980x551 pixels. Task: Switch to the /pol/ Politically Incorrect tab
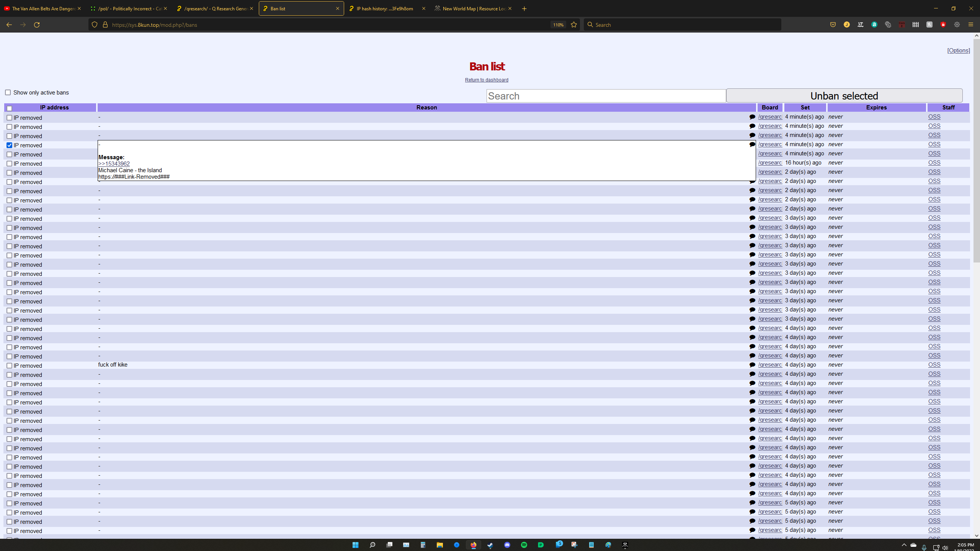click(129, 8)
